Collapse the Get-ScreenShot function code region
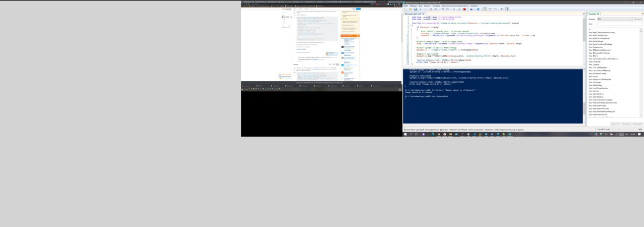The width and height of the screenshot is (644, 227). coord(411,26)
